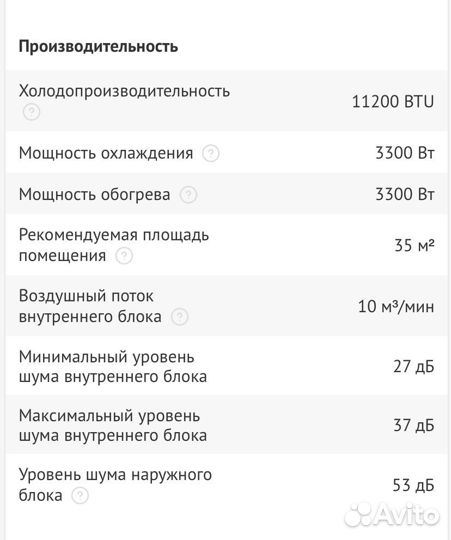Viewport: 451px width, 540px height.
Task: Click the Мощность обогрева label text
Action: point(94,195)
